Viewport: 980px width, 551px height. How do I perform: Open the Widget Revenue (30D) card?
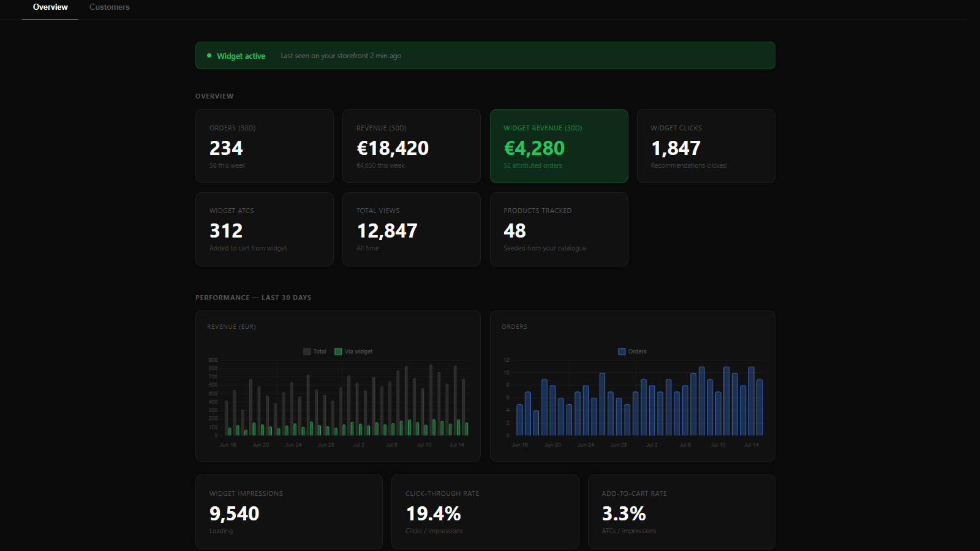tap(559, 146)
